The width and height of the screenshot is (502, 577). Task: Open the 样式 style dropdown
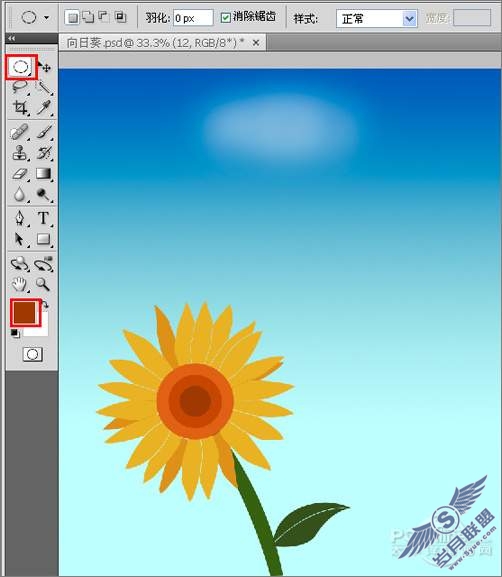click(376, 18)
